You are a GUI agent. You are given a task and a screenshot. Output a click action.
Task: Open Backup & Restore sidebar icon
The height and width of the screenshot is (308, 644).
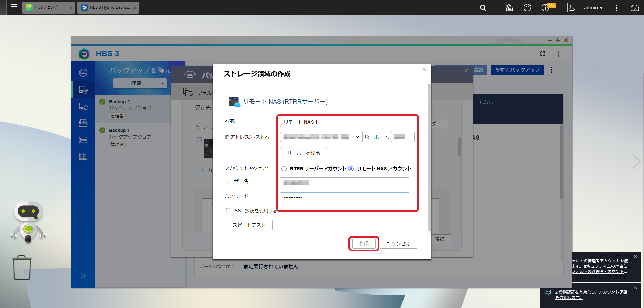coord(83,89)
